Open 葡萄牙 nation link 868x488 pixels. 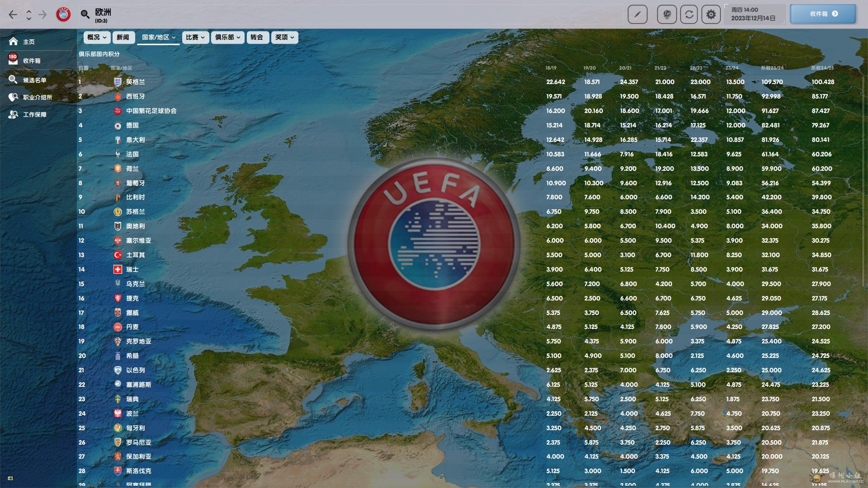click(135, 183)
